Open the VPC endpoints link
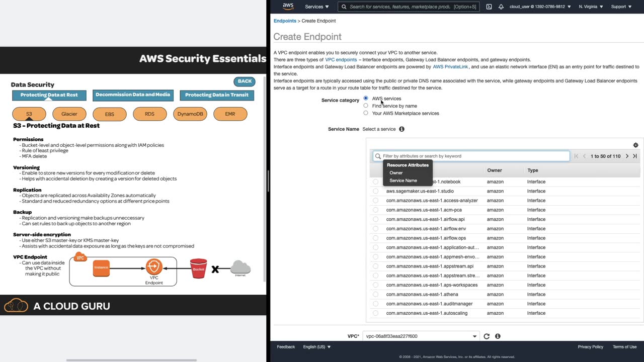Image resolution: width=644 pixels, height=362 pixels. coord(341,60)
